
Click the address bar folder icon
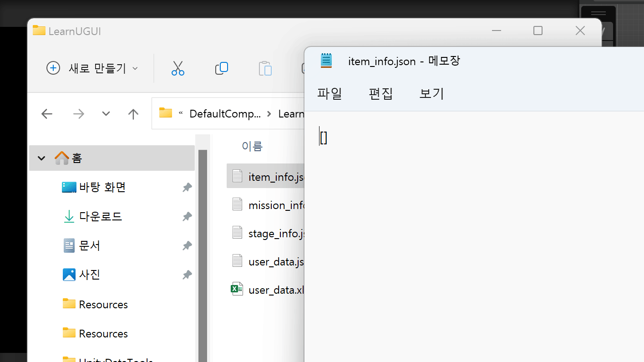166,113
